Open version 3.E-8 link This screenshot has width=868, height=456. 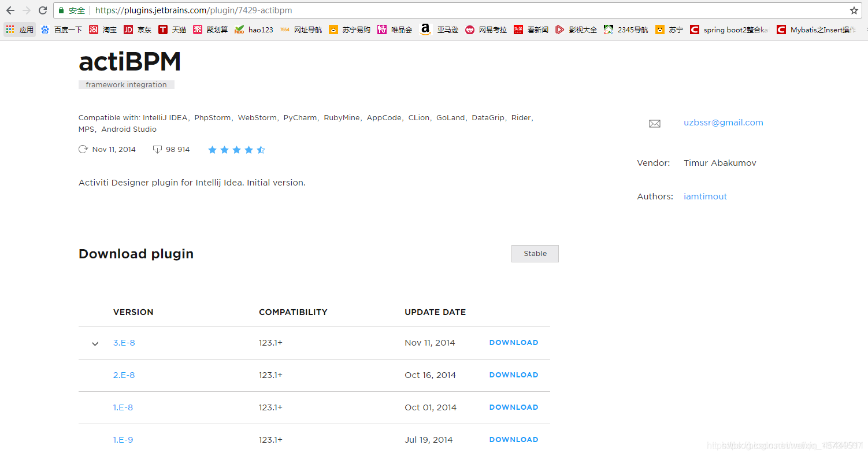[124, 343]
